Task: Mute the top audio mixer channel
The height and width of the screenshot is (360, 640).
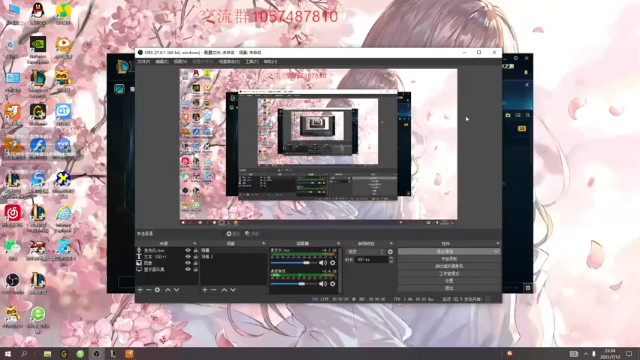Action: click(x=323, y=263)
